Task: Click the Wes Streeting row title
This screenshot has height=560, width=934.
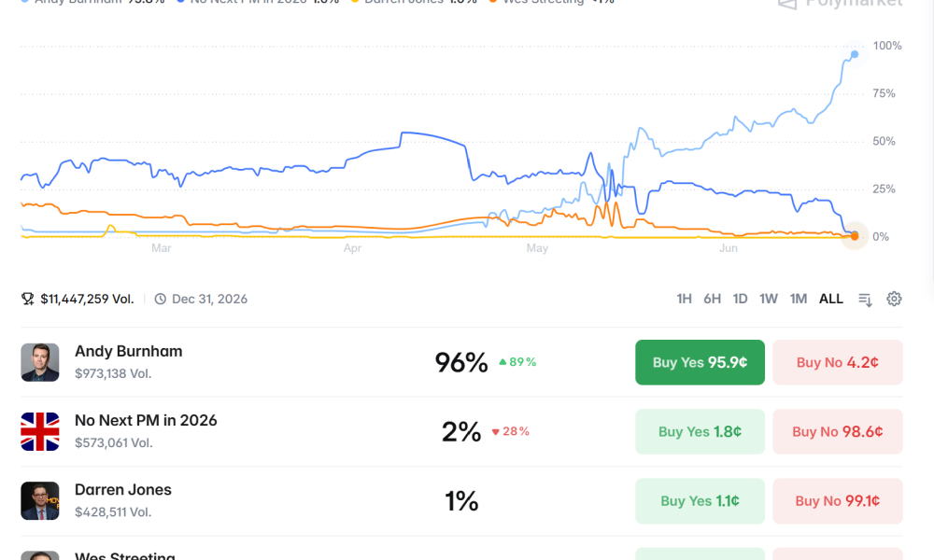Action: [125, 555]
